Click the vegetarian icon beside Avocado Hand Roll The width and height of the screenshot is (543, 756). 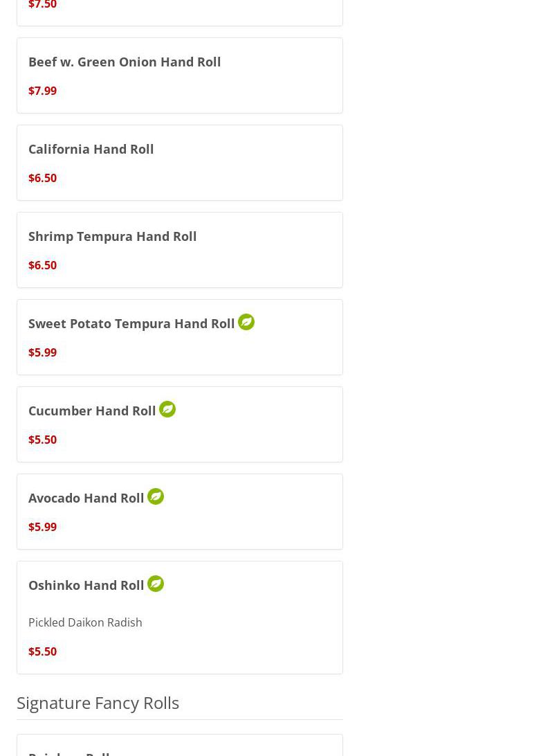point(156,496)
